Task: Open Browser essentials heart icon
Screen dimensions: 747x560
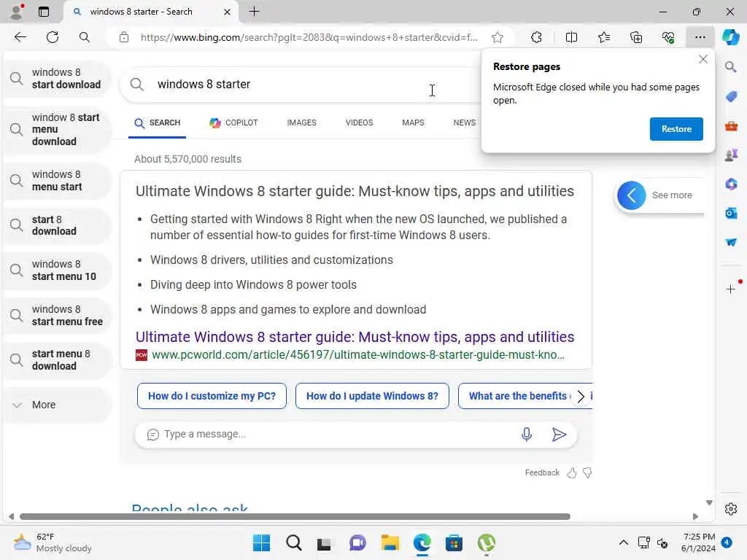Action: (668, 37)
